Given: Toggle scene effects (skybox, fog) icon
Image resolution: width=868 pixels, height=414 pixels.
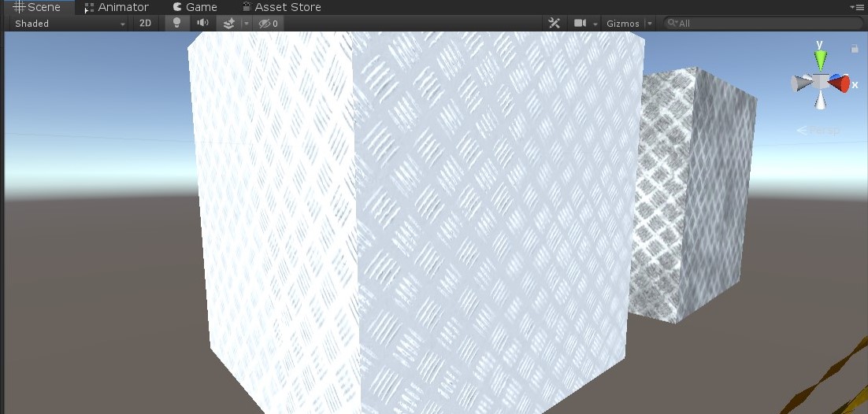Looking at the screenshot, I should point(228,24).
